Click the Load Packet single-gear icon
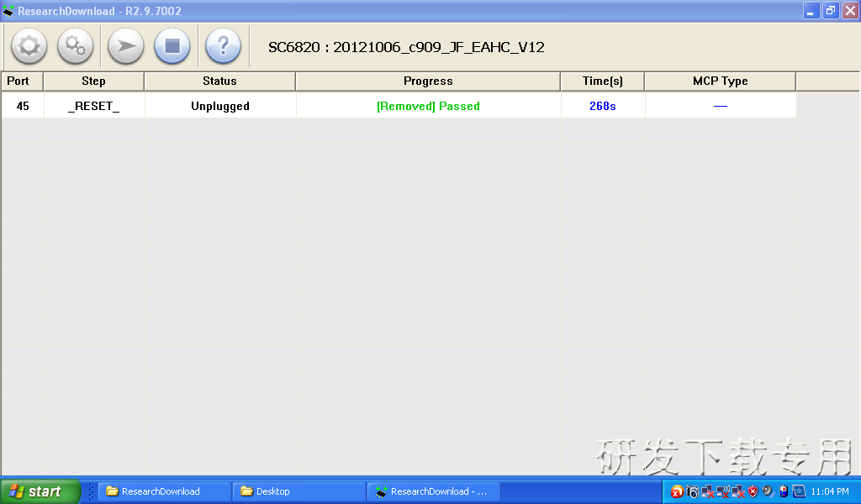The image size is (861, 504). click(x=29, y=45)
